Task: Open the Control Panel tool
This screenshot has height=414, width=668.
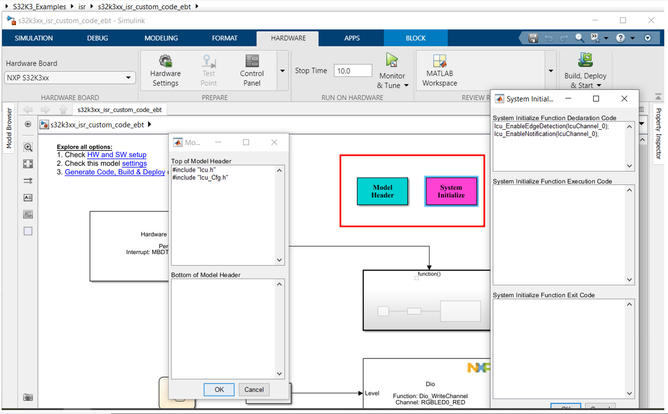Action: pos(252,71)
